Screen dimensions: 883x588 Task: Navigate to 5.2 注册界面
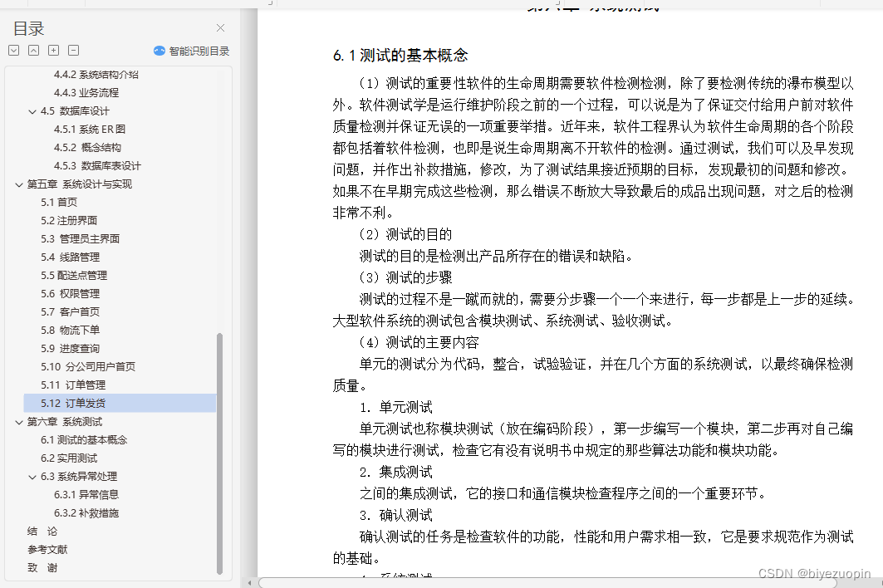pyautogui.click(x=69, y=220)
